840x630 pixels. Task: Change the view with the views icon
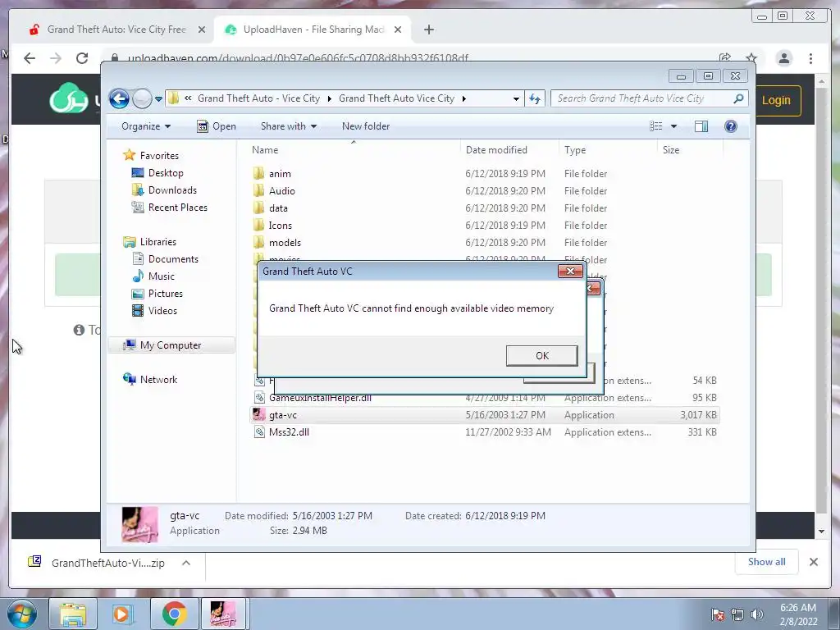pos(655,126)
